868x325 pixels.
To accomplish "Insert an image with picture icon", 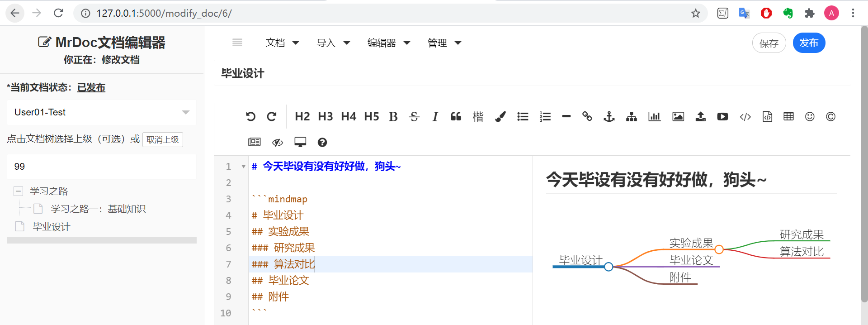I will pyautogui.click(x=678, y=116).
